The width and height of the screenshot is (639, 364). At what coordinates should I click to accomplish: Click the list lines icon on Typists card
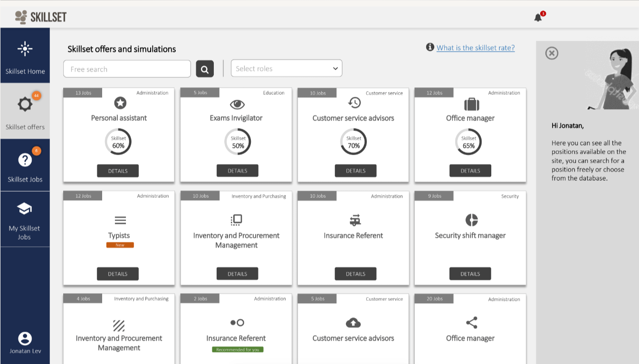[x=120, y=220]
